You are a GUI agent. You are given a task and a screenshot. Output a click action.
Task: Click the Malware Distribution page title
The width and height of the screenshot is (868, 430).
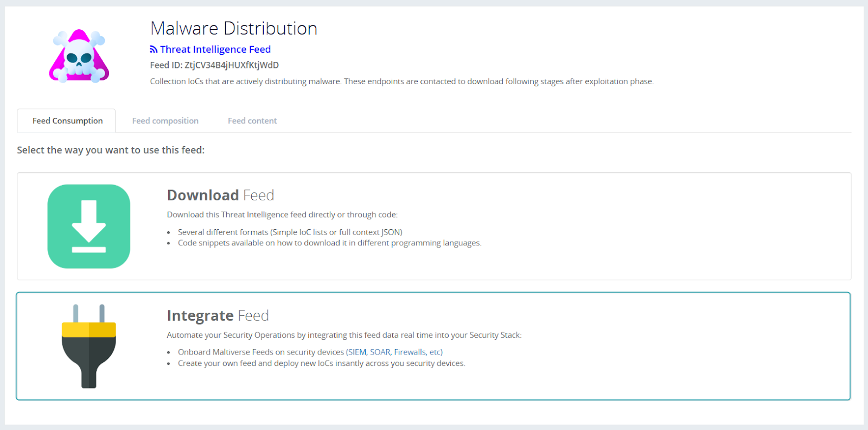[233, 28]
